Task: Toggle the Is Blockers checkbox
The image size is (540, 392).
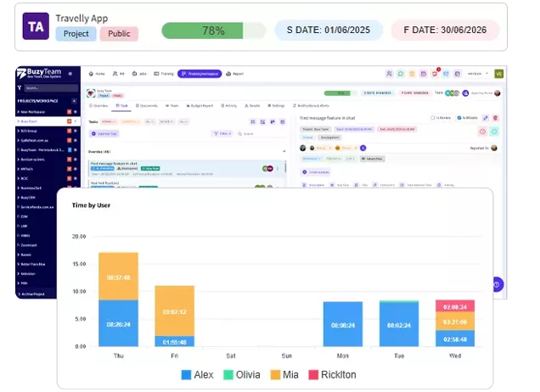Action: [433, 118]
